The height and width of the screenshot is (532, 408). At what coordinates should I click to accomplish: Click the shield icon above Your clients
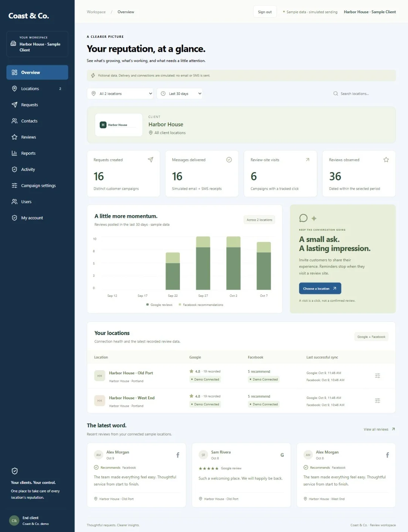click(15, 471)
